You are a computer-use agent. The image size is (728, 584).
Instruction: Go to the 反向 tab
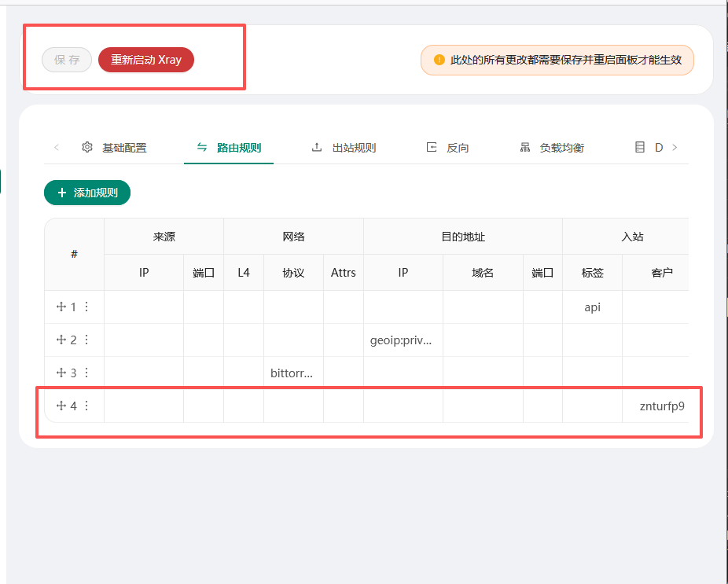[x=448, y=148]
